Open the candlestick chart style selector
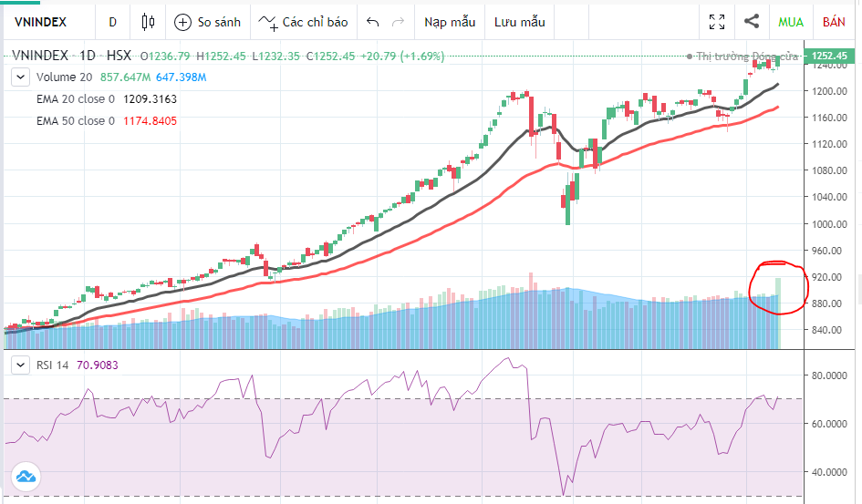Image resolution: width=862 pixels, height=504 pixels. [x=149, y=22]
